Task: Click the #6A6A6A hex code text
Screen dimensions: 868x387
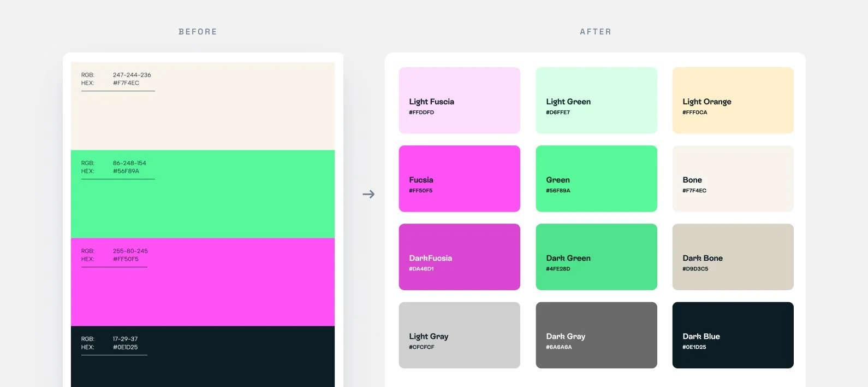Action: [x=559, y=347]
